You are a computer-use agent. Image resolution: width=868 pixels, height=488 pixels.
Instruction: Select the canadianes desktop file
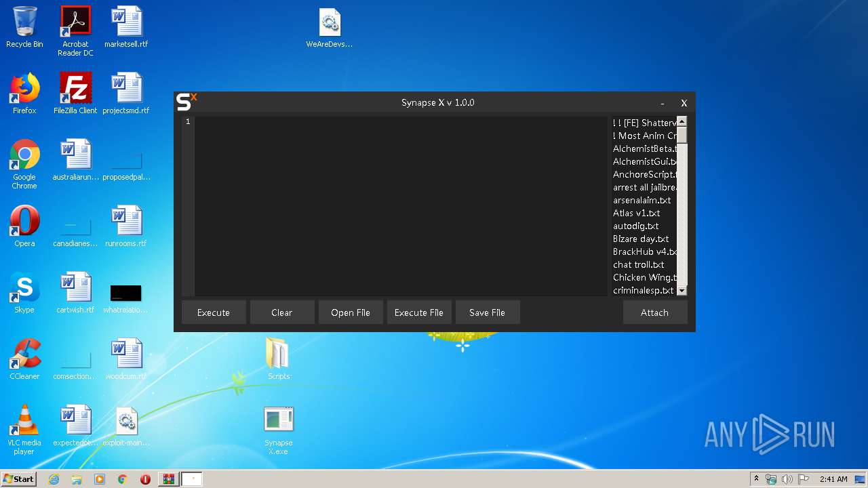[75, 233]
